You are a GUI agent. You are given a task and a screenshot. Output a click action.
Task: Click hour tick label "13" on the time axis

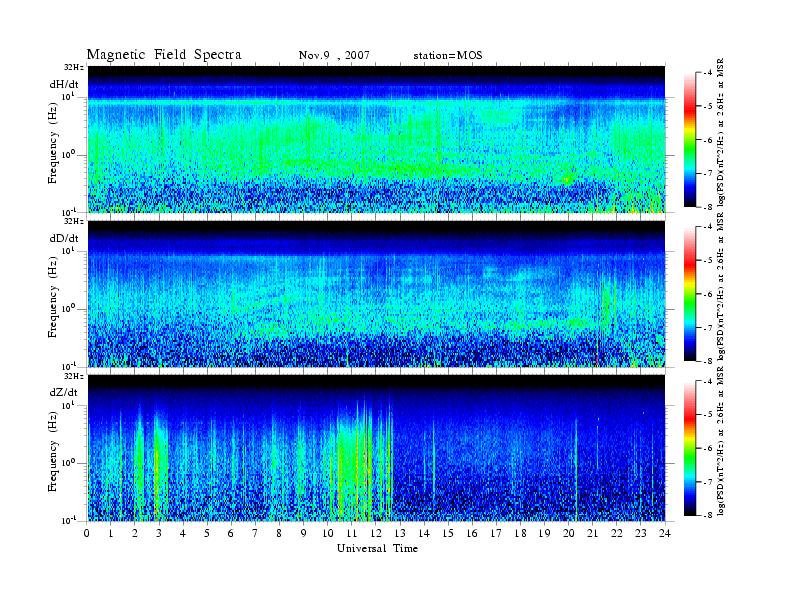[400, 534]
